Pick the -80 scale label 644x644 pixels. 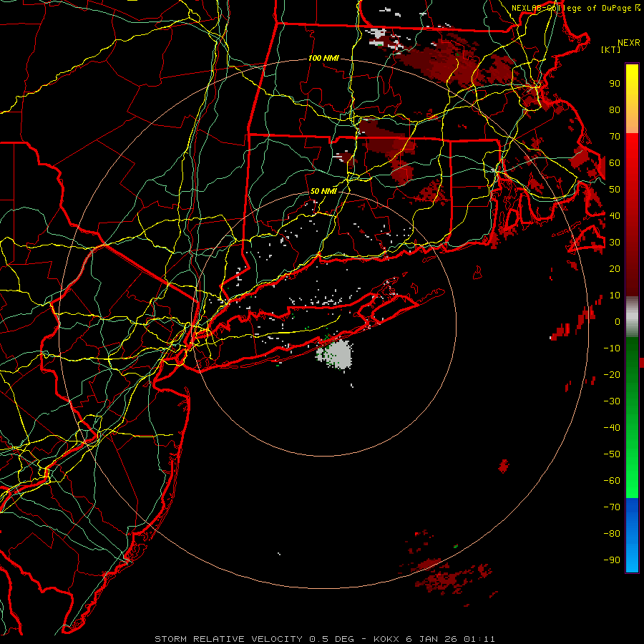click(x=612, y=534)
